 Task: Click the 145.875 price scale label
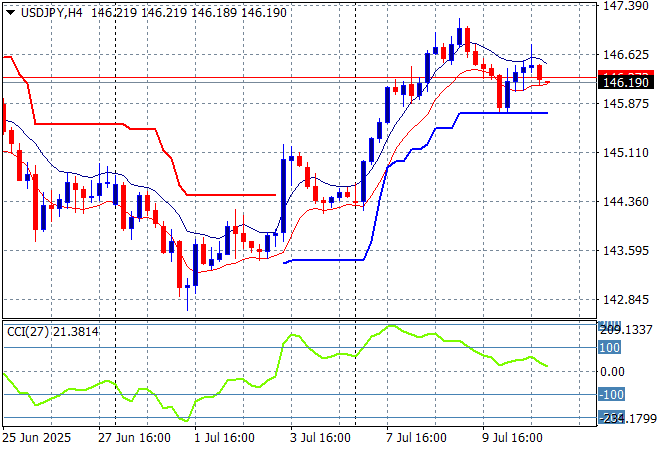[625, 104]
